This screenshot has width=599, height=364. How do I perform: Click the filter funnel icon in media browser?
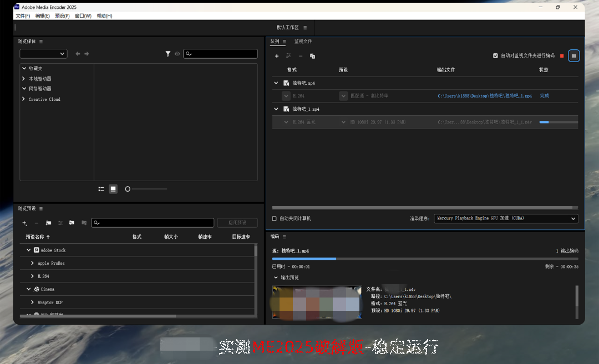coord(167,54)
